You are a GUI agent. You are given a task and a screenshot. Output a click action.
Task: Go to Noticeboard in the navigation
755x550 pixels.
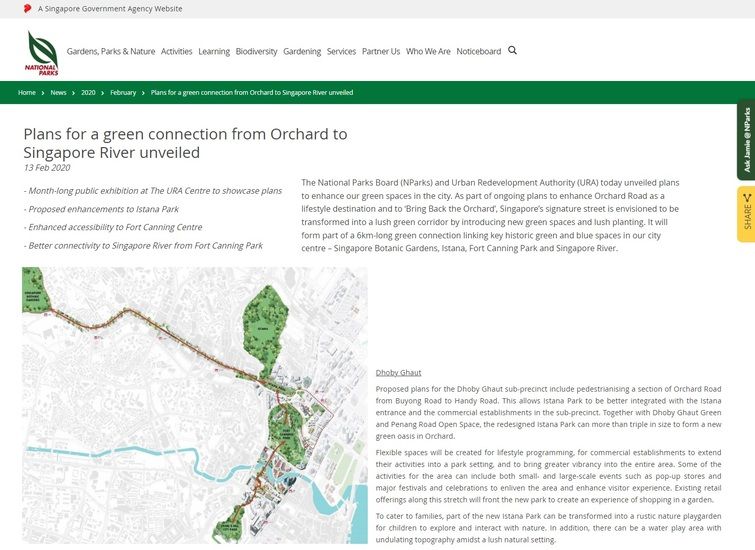point(479,51)
